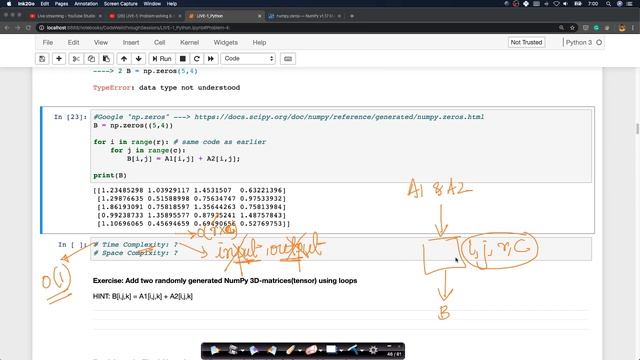Interrupt the kernel with the stop icon
This screenshot has height=360, width=640.
pos(183,59)
